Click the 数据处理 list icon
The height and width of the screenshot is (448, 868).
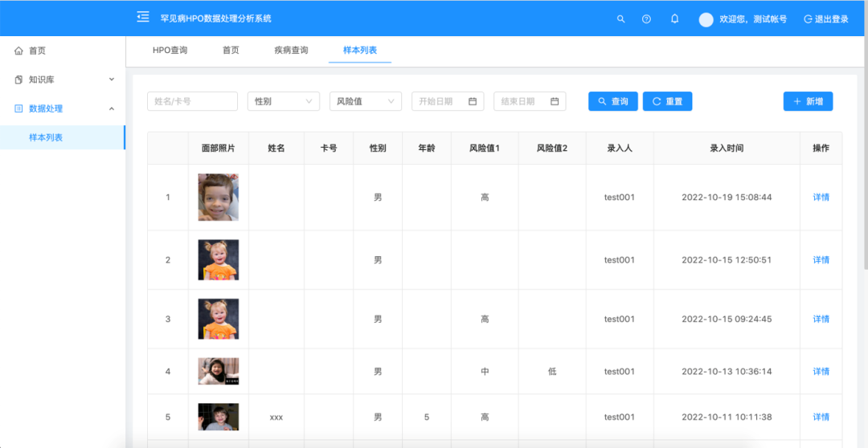coord(18,108)
